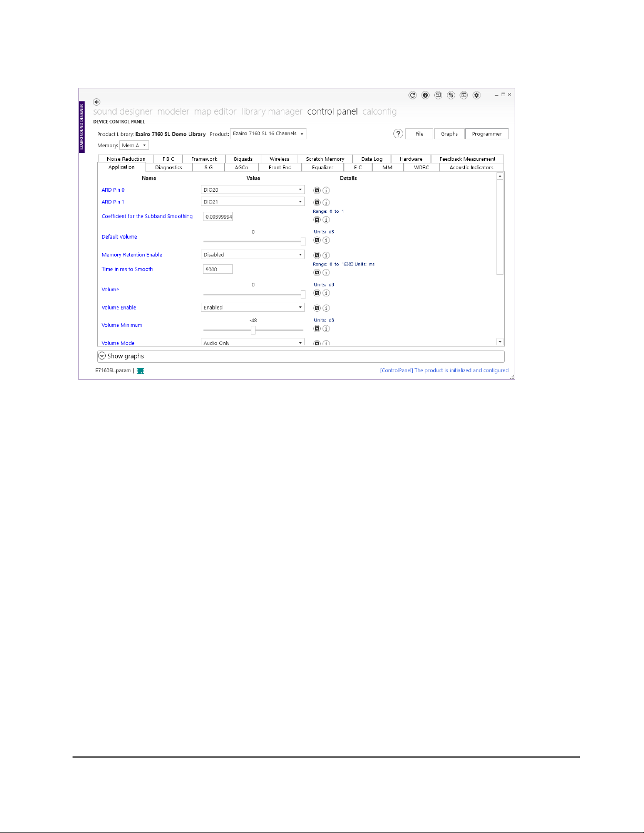Click the help icon beside File button
Image resolution: width=644 pixels, height=833 pixels.
point(398,133)
